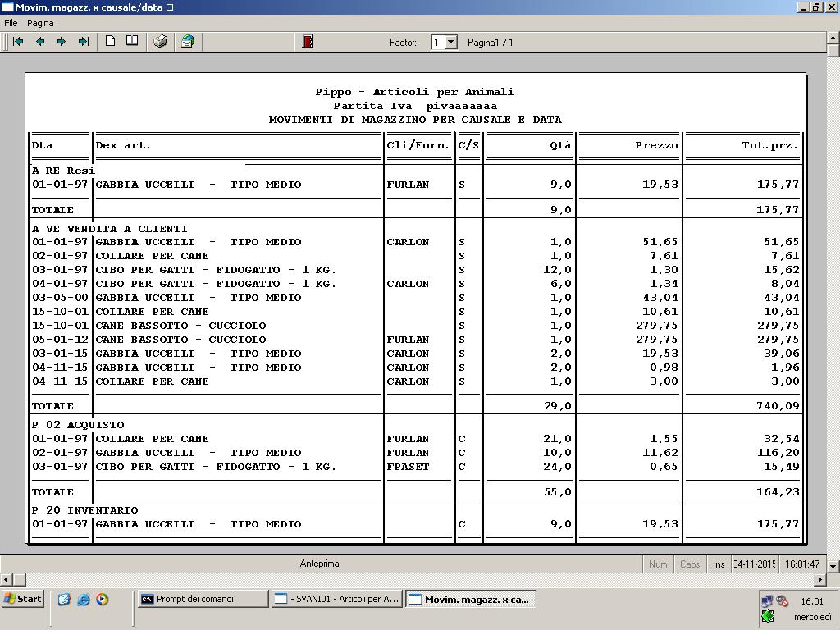The width and height of the screenshot is (840, 630).
Task: Click the title 'MOVIMENTI DI MAGAZZINO PER CAUSALE E DATA'
Action: [x=415, y=120]
